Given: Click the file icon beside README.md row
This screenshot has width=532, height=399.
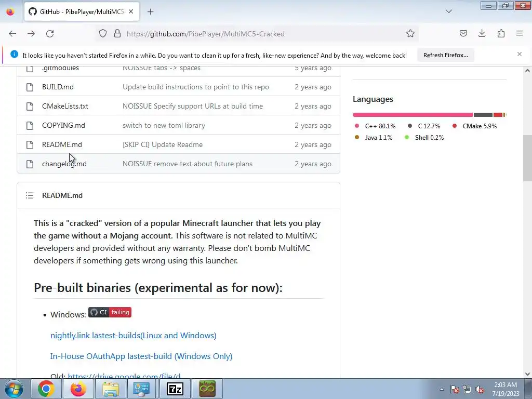Looking at the screenshot, I should 30,145.
